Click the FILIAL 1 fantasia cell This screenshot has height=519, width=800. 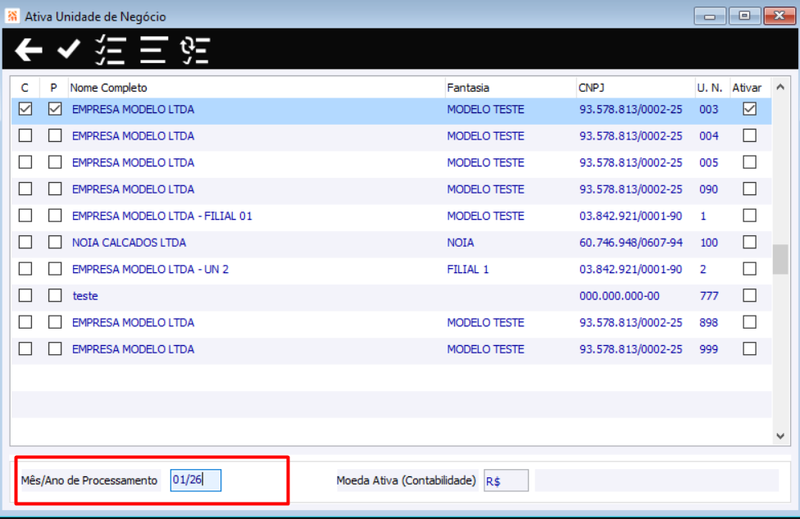468,269
